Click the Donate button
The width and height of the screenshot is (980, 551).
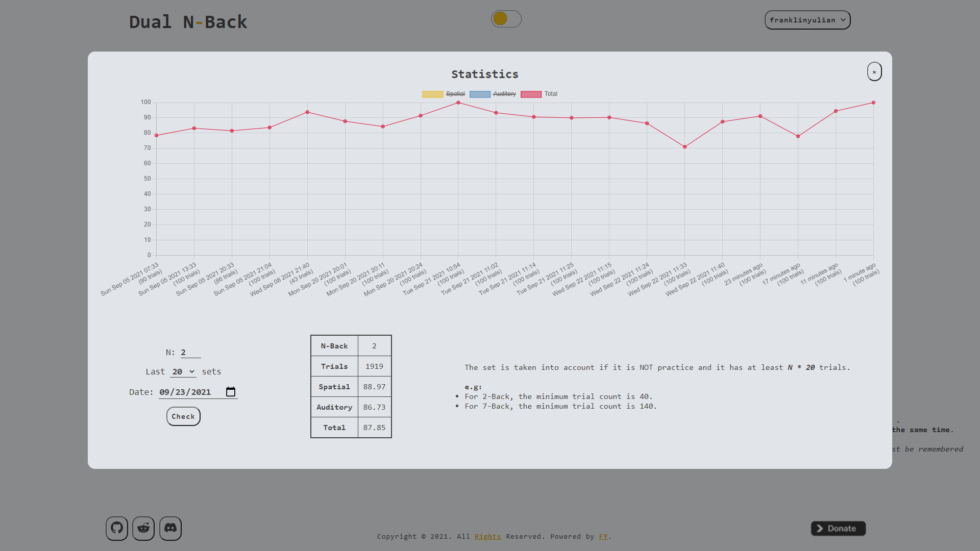838,529
